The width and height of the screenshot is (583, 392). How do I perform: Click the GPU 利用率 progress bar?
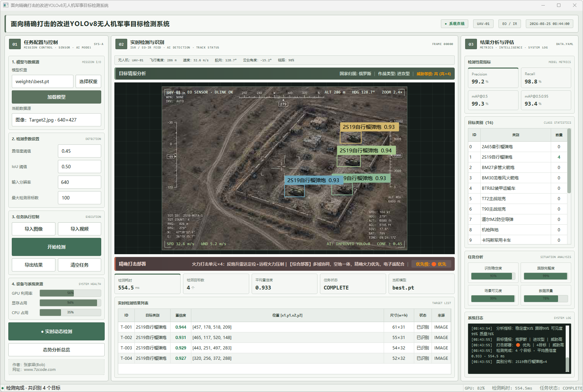click(x=70, y=293)
